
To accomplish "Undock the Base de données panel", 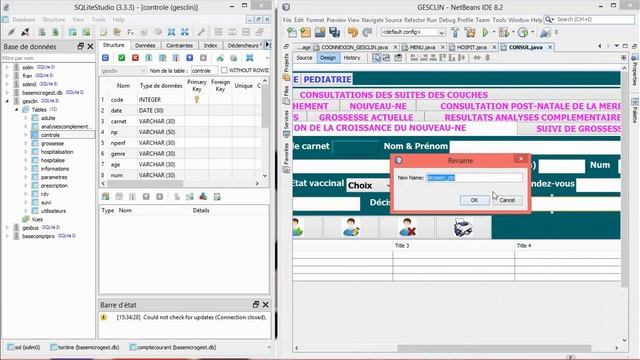I will (x=80, y=47).
